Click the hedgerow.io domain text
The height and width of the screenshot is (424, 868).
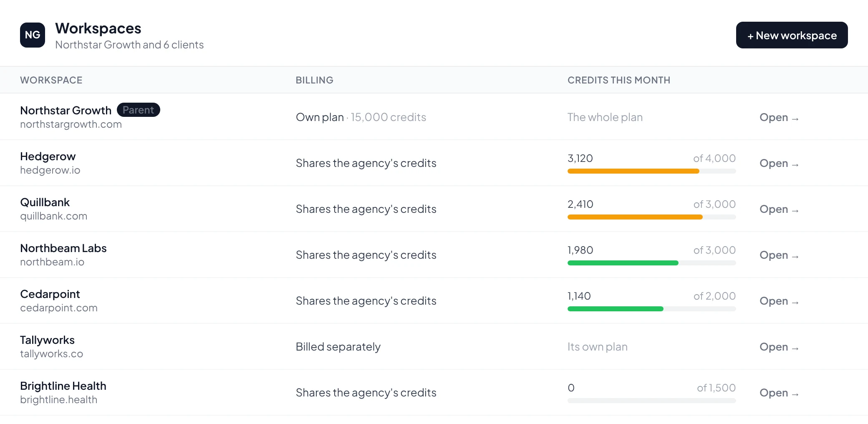[x=50, y=170]
